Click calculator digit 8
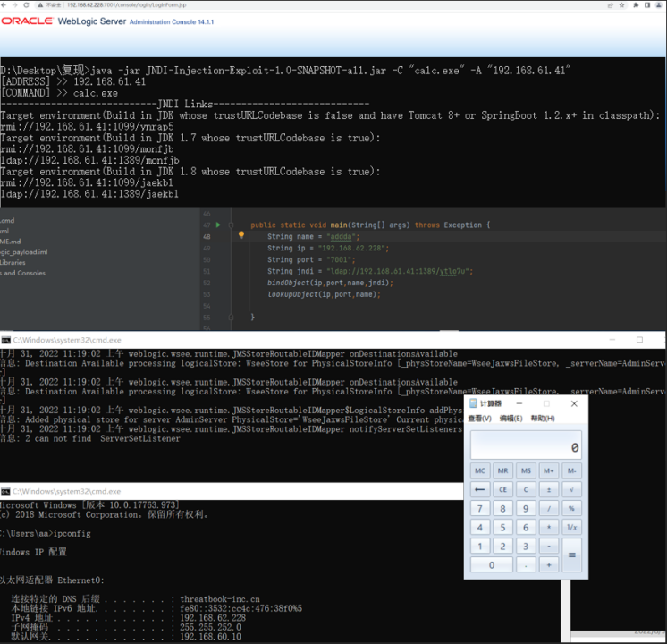Viewport: 667px width, 644px height. coord(502,508)
